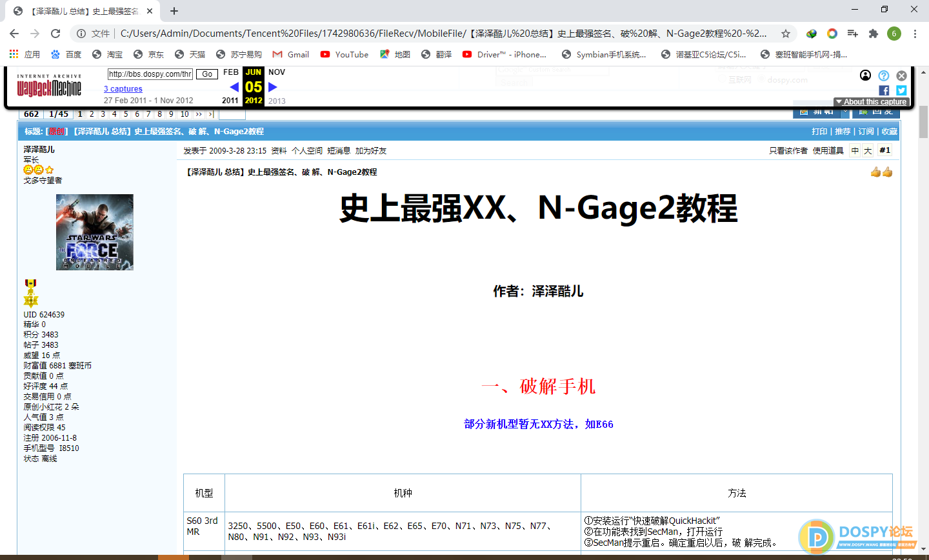Click the 订阅 subscribe link
Image resolution: width=929 pixels, height=560 pixels.
tap(866, 132)
